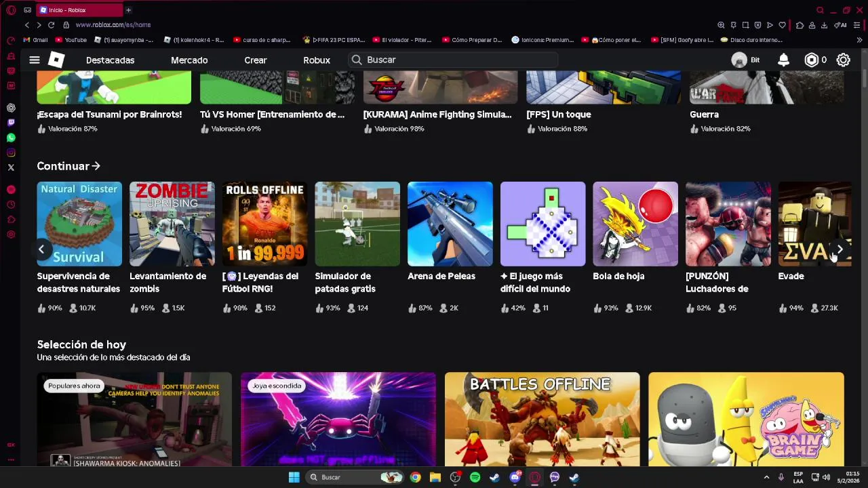Image resolution: width=868 pixels, height=488 pixels.
Task: Show hidden system tray icons
Action: coord(766,477)
